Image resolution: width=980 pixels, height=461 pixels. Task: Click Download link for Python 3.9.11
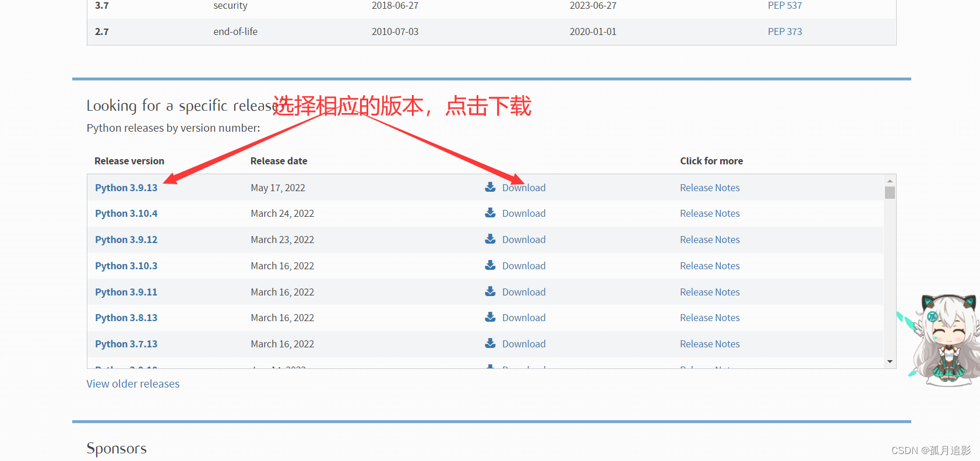[524, 292]
